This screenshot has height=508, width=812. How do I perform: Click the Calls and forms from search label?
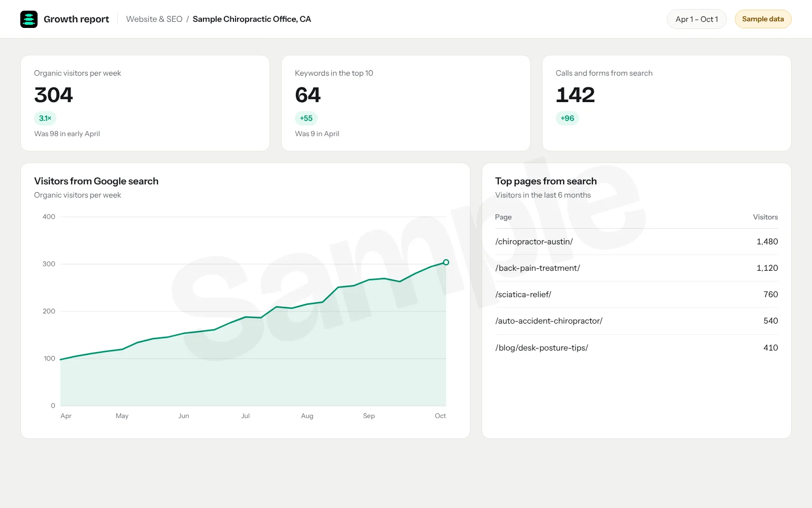coord(604,73)
